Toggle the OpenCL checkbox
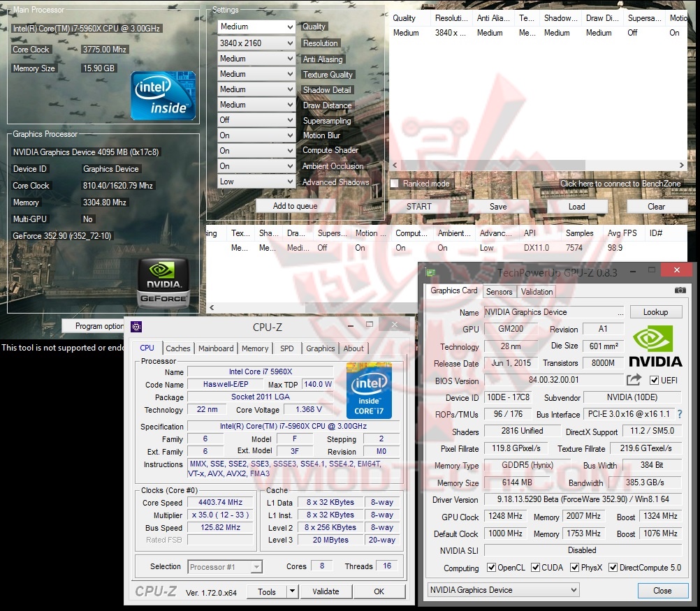Image resolution: width=700 pixels, height=611 pixels. tap(491, 567)
